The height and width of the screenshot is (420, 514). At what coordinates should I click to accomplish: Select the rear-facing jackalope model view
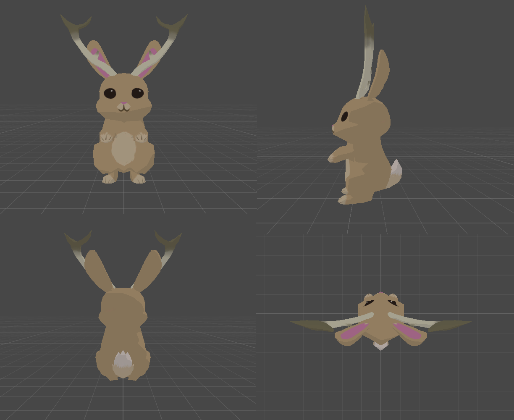point(123,305)
